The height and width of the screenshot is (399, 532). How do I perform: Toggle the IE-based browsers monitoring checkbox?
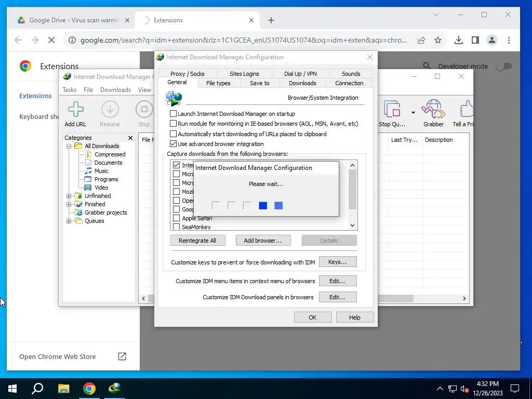click(x=173, y=124)
